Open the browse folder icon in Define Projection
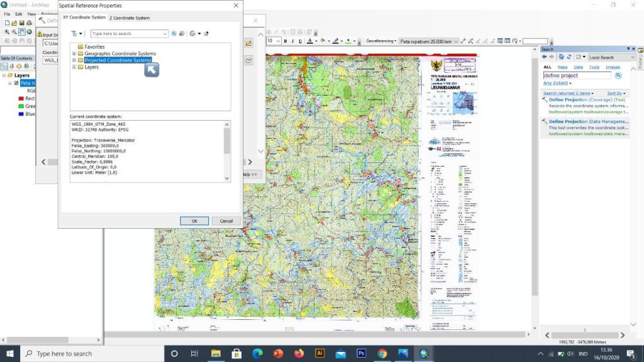The height and width of the screenshot is (362, 644). coord(249,43)
